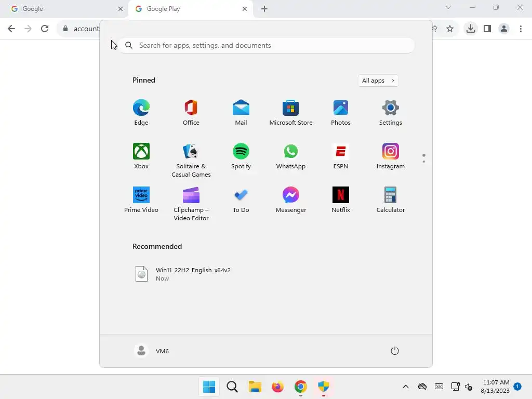The height and width of the screenshot is (399, 532).
Task: Reload the page in Chrome
Action: click(x=45, y=29)
